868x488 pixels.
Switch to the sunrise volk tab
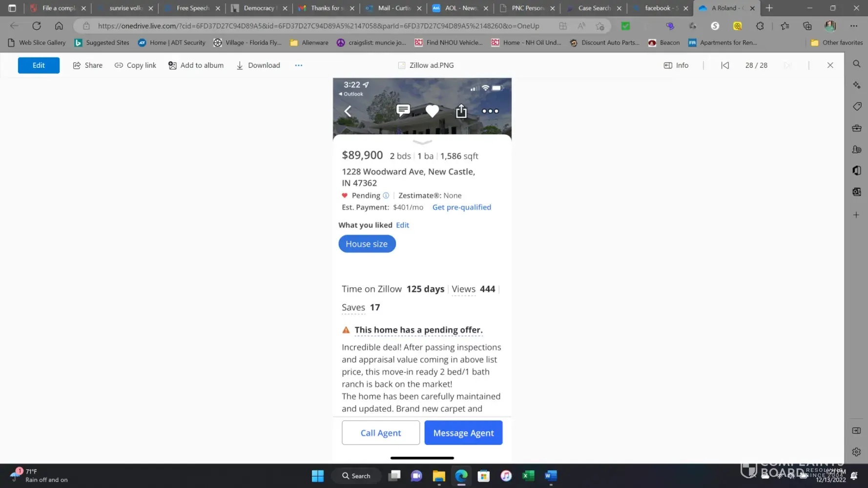pyautogui.click(x=124, y=8)
